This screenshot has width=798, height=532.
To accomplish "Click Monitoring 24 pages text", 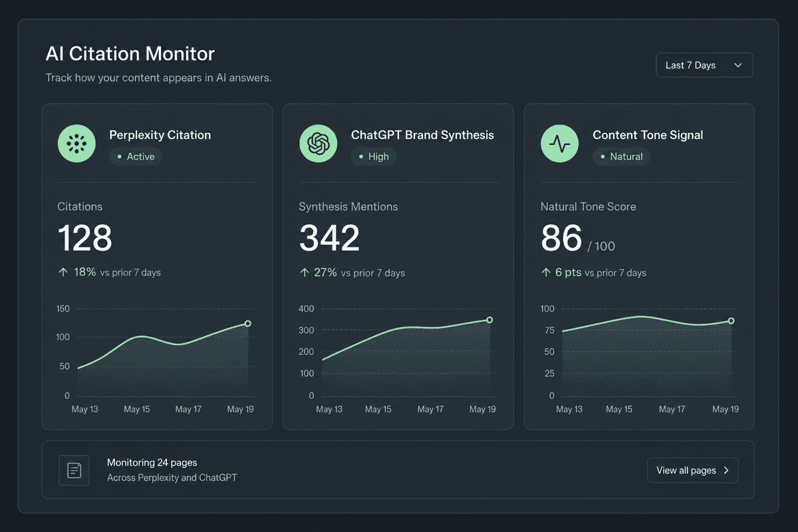I will tap(152, 462).
